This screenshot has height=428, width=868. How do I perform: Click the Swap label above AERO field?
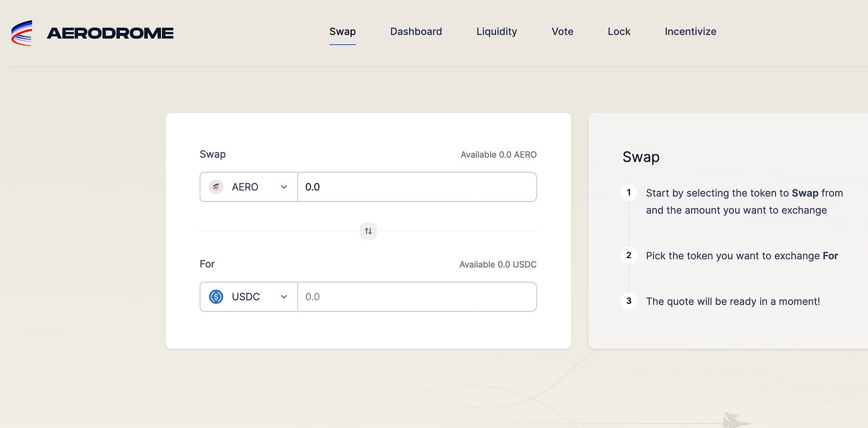pos(213,154)
